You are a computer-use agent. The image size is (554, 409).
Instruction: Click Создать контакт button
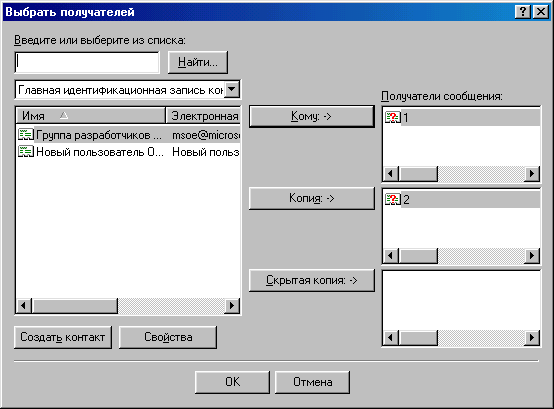coord(63,337)
